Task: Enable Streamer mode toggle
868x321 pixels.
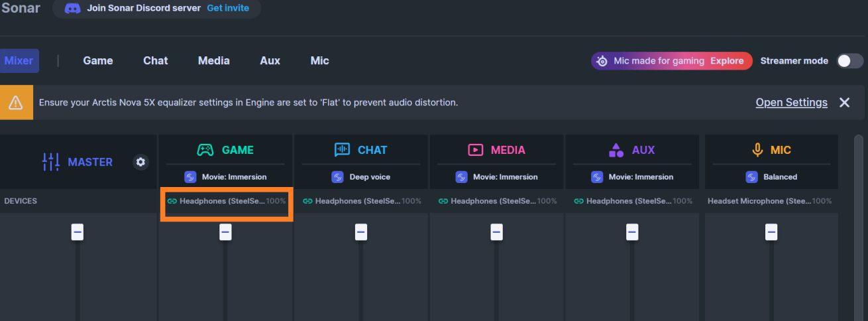Action: coord(849,61)
